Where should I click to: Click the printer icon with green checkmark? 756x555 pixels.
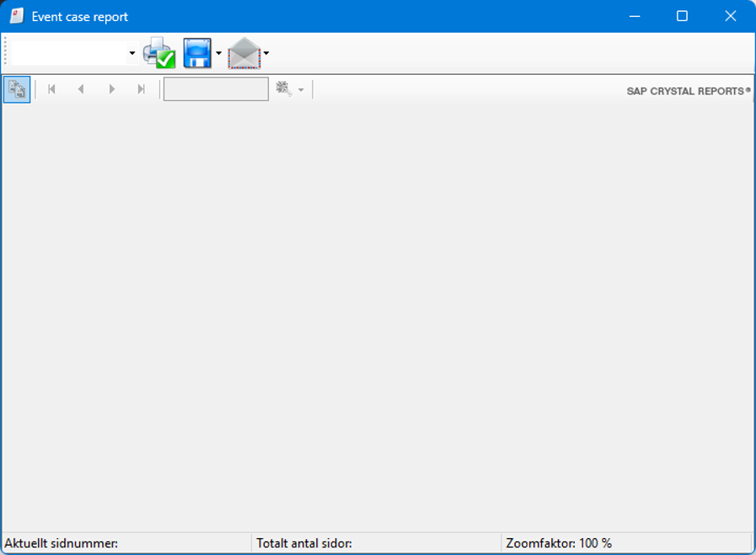pos(158,53)
